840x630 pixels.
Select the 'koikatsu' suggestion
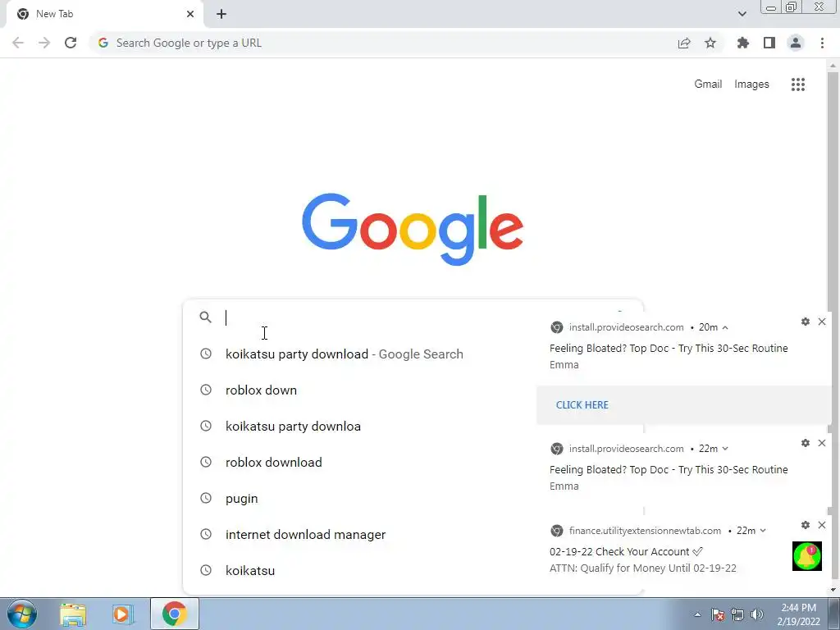pos(360,570)
